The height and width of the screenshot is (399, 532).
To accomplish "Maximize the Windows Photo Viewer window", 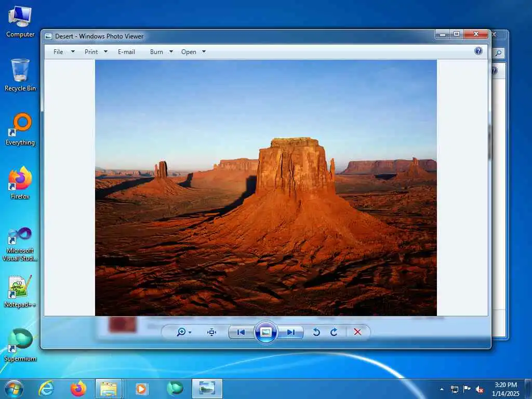I will point(457,34).
